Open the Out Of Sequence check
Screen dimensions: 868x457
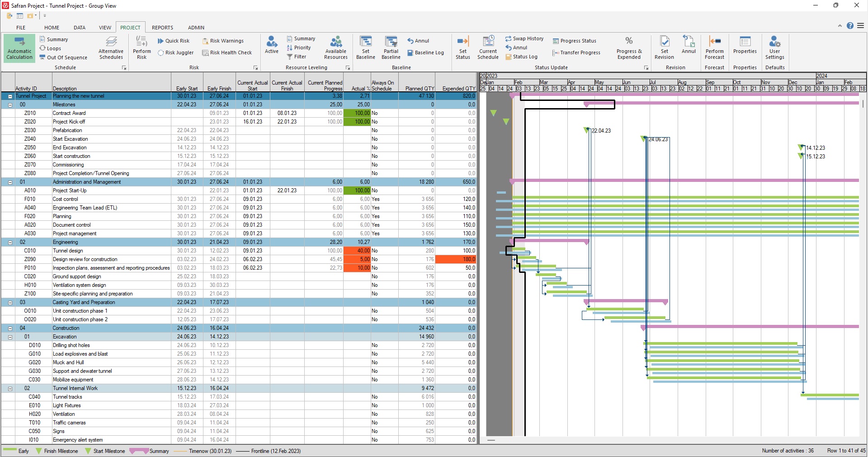[63, 57]
